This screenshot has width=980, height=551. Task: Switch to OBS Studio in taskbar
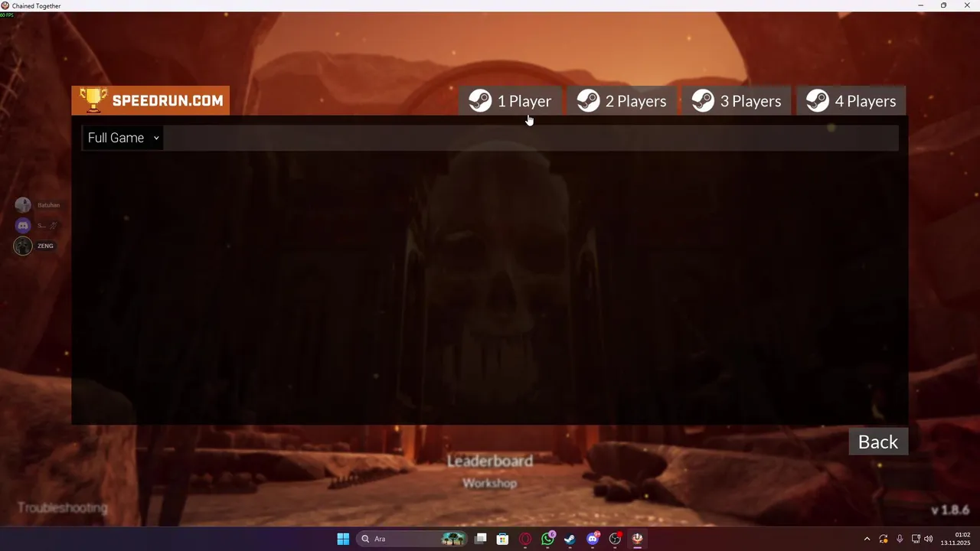[615, 539]
